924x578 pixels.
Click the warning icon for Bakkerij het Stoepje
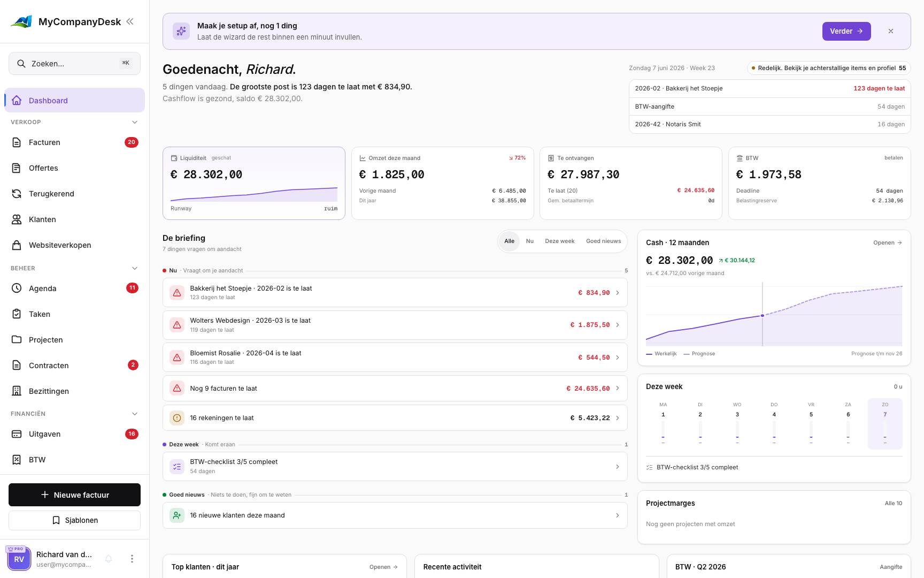[177, 293]
